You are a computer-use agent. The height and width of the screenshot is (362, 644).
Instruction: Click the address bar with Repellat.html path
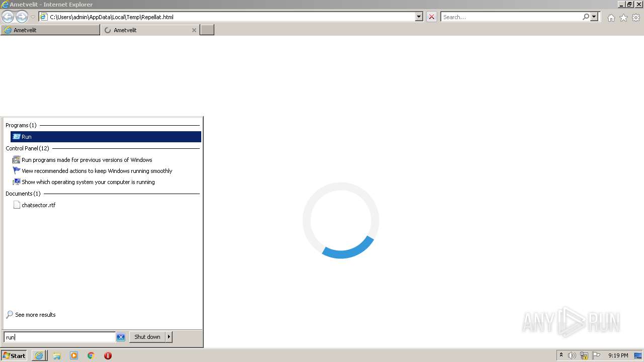coord(226,17)
